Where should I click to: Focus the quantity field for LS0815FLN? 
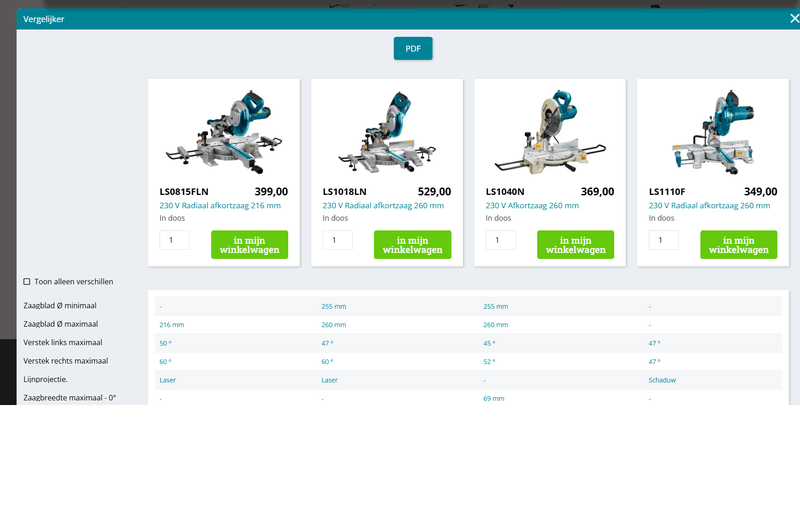tap(174, 240)
